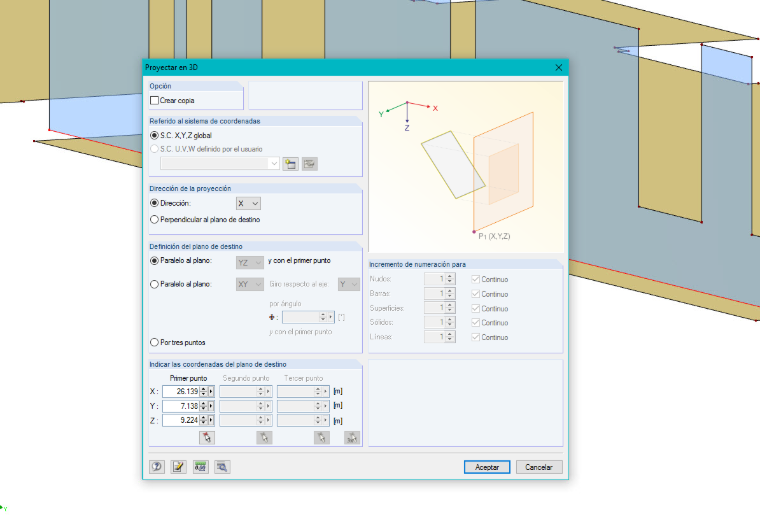Image resolution: width=760 pixels, height=531 pixels.
Task: Select the Por tres puntos option
Action: 154,343
